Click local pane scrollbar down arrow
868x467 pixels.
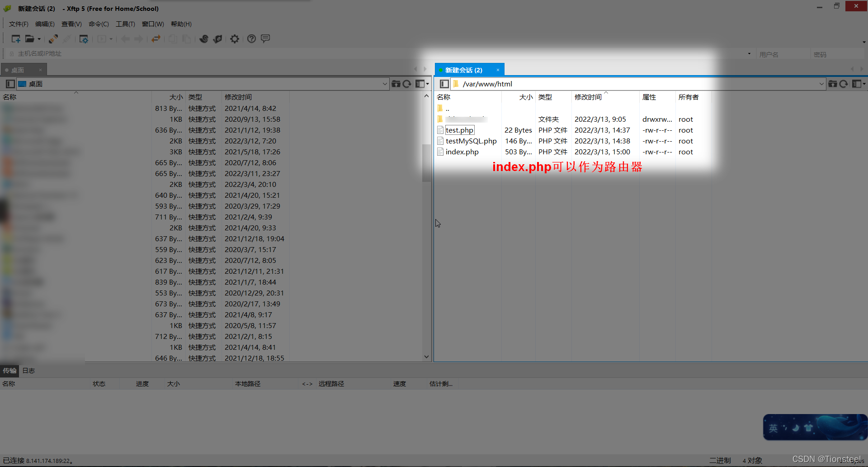click(426, 357)
